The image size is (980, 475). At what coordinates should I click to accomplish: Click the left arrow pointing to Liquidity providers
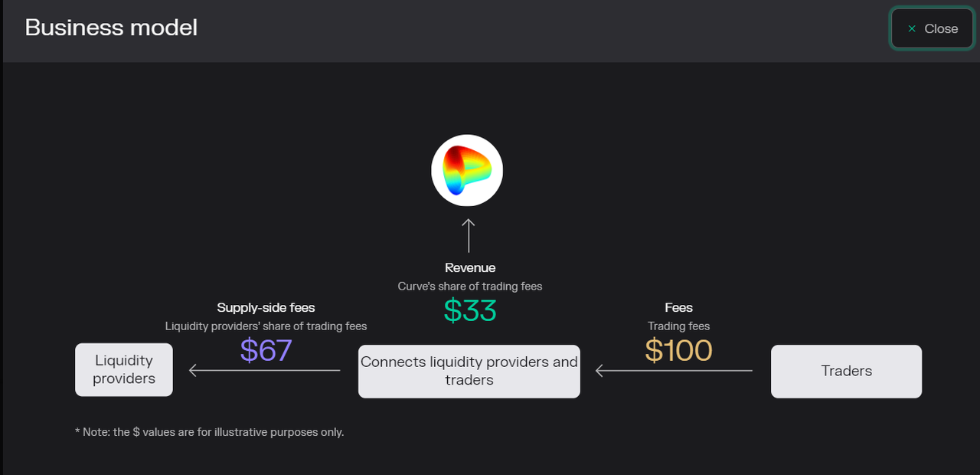coord(264,370)
